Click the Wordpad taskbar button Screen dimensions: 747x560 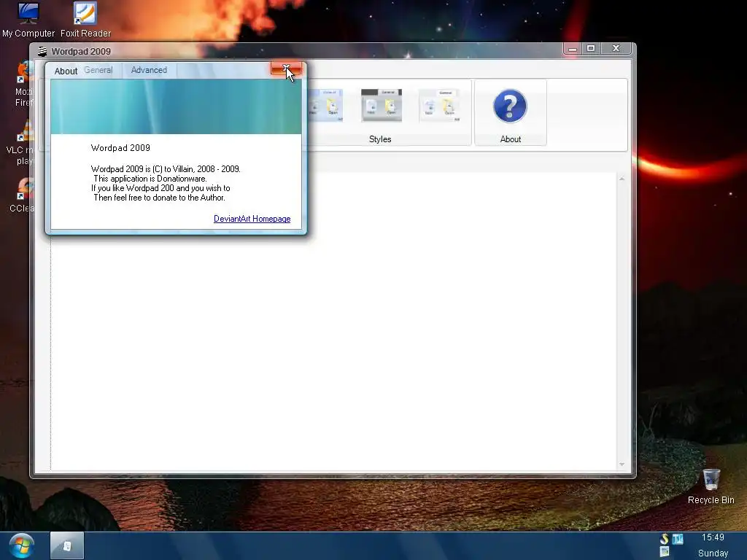tap(67, 545)
